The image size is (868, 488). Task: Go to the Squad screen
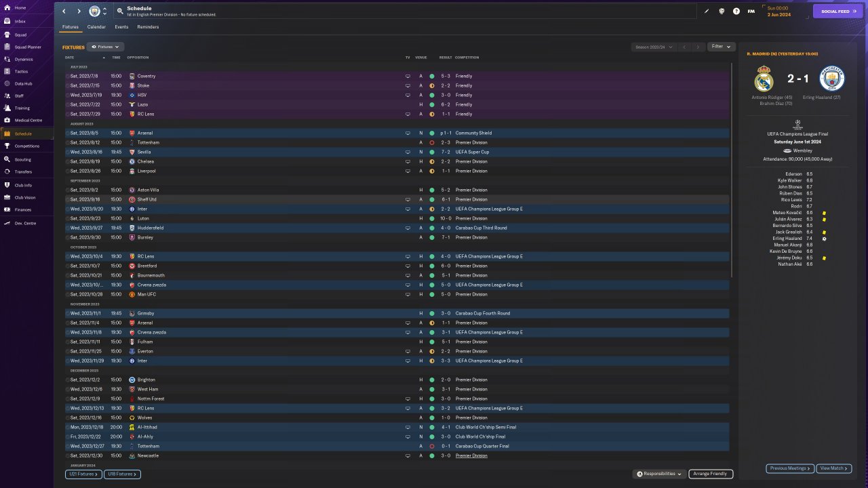click(x=27, y=35)
